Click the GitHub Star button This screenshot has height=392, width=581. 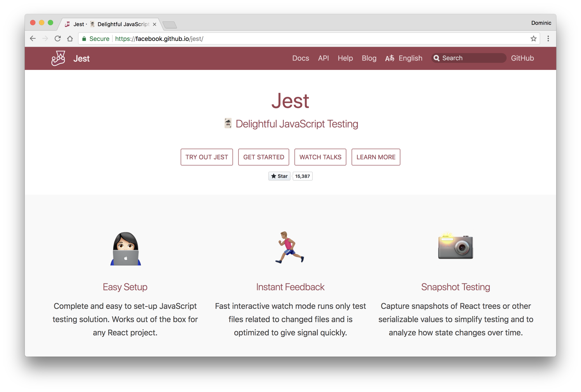[x=279, y=176]
